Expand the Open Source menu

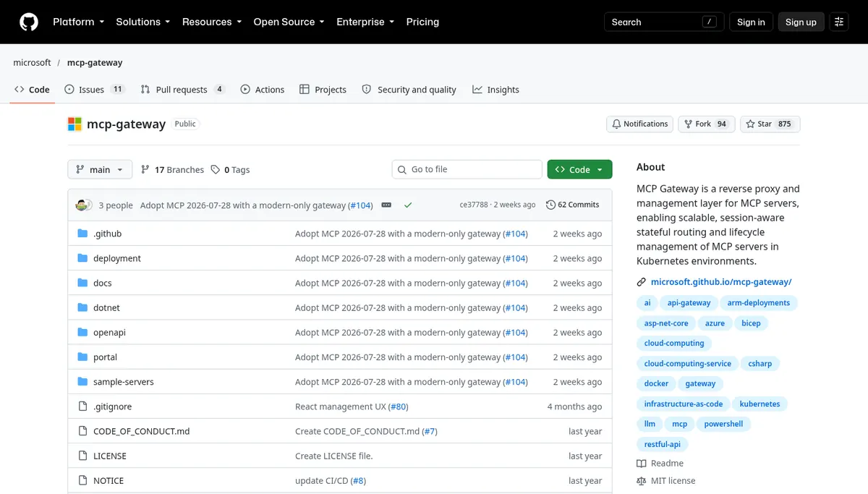click(289, 22)
